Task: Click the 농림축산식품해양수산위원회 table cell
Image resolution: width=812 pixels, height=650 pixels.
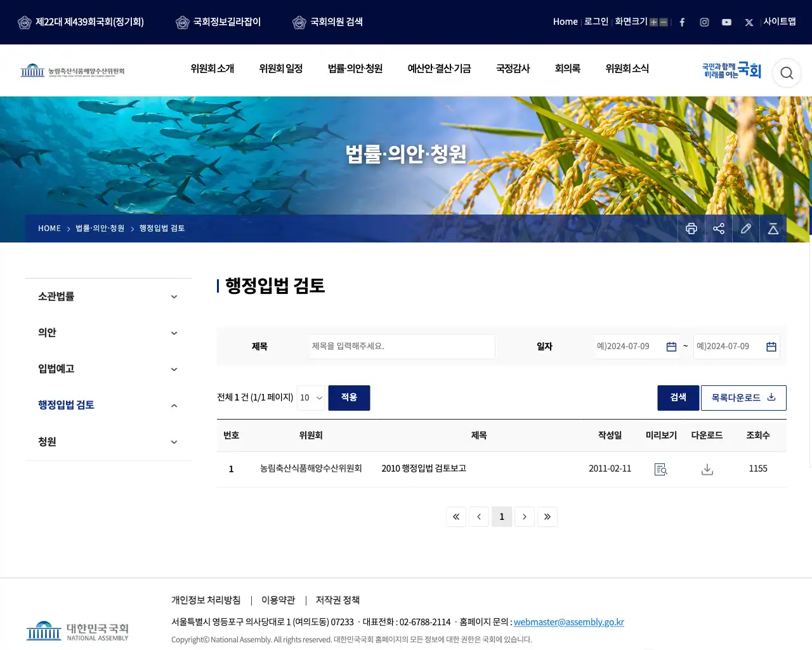Action: click(311, 468)
